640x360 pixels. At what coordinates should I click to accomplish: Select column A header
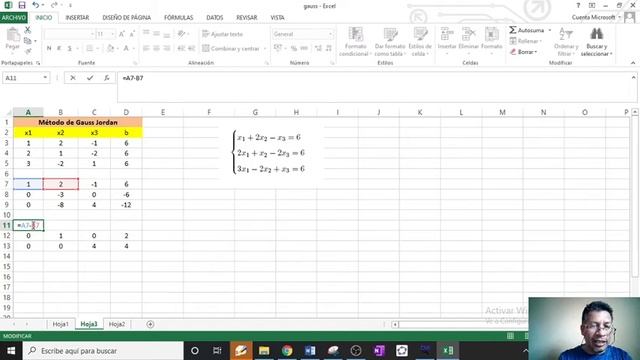click(x=28, y=112)
